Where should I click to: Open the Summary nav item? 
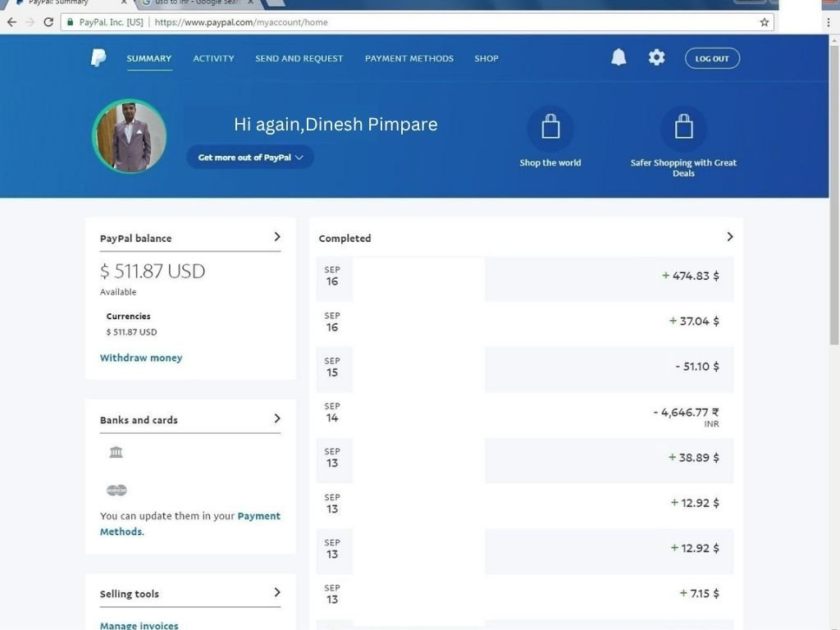[x=149, y=58]
